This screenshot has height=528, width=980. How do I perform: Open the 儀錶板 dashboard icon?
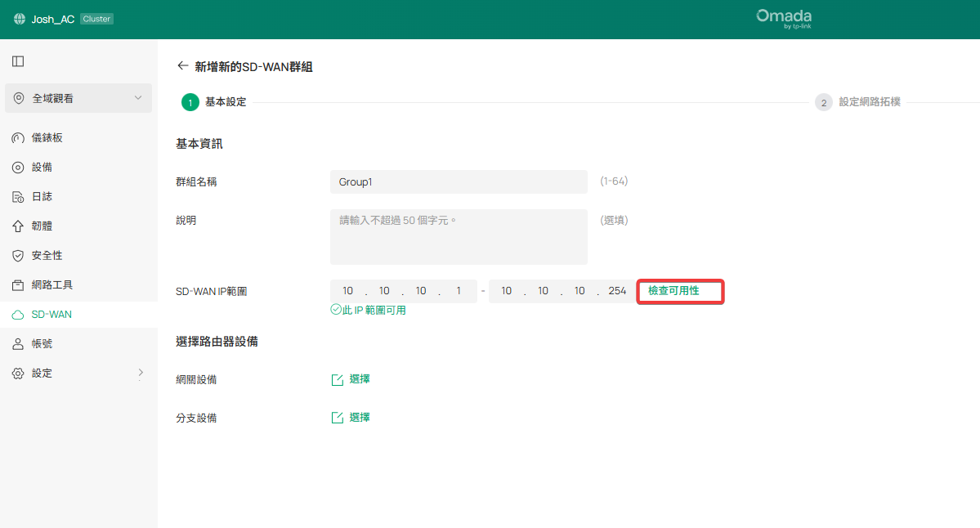pos(18,138)
